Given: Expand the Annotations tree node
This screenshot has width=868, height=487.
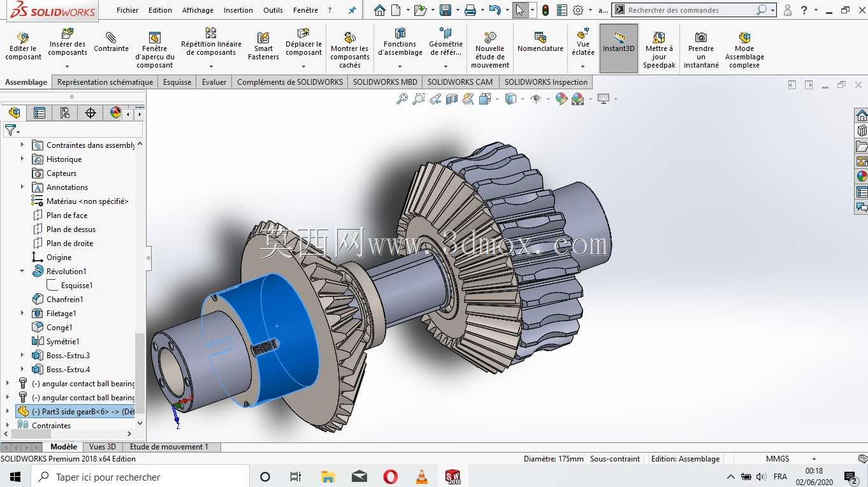Looking at the screenshot, I should pyautogui.click(x=22, y=187).
